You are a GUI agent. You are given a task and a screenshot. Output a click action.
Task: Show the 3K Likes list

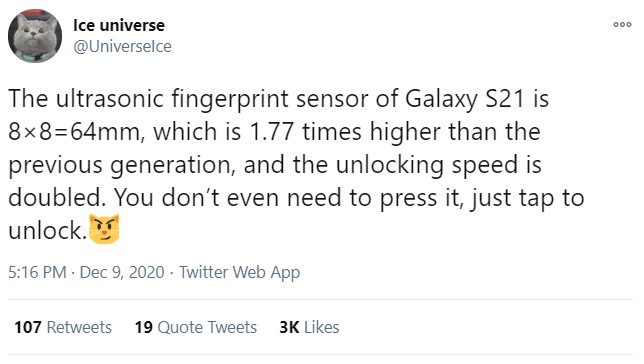pos(309,327)
